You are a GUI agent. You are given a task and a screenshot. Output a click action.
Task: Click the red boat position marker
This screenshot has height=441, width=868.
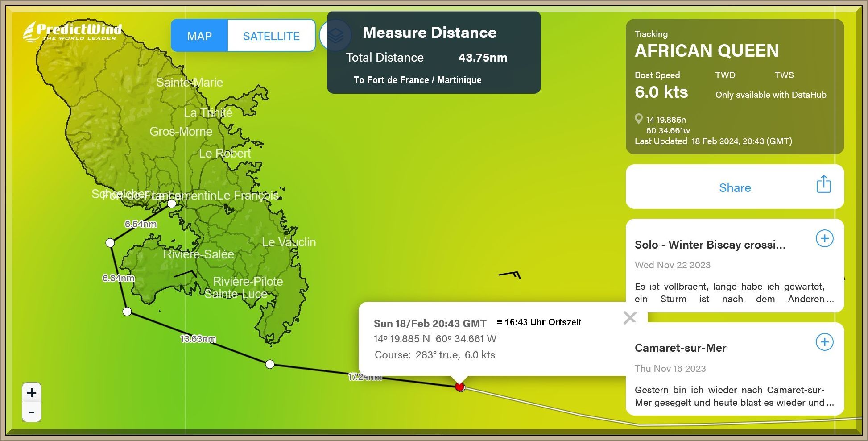[460, 387]
